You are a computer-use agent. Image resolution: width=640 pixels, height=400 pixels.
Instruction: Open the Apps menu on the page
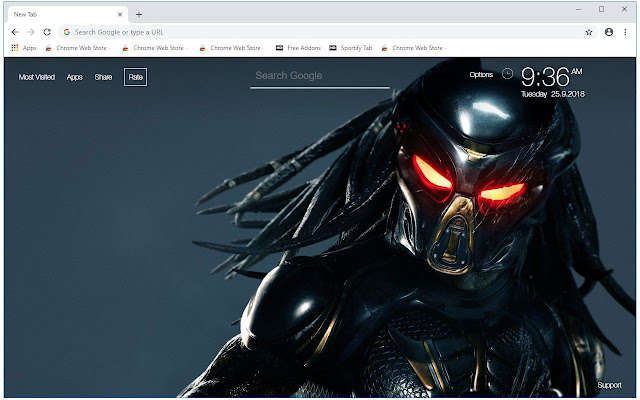tap(74, 77)
